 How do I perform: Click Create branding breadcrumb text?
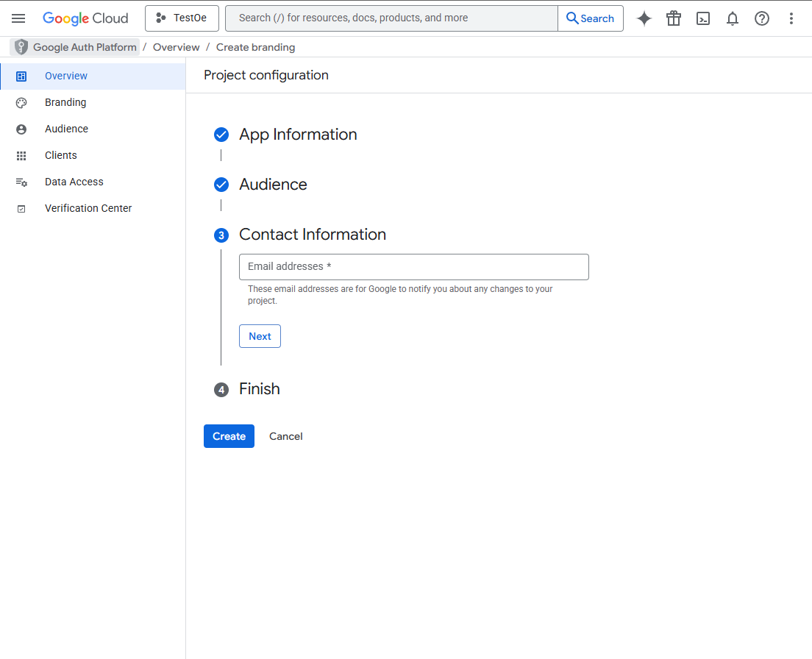click(255, 47)
